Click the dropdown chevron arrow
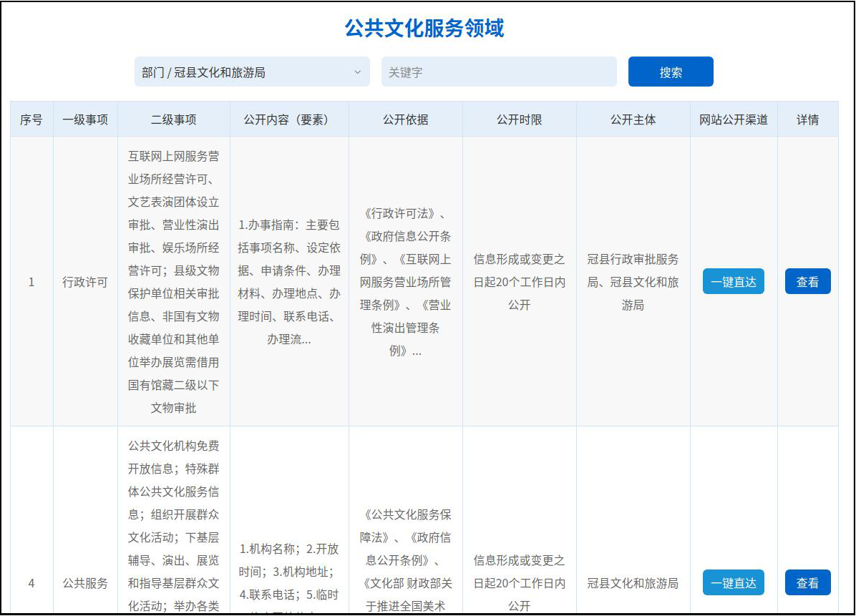Image resolution: width=856 pixels, height=616 pixels. [358, 72]
